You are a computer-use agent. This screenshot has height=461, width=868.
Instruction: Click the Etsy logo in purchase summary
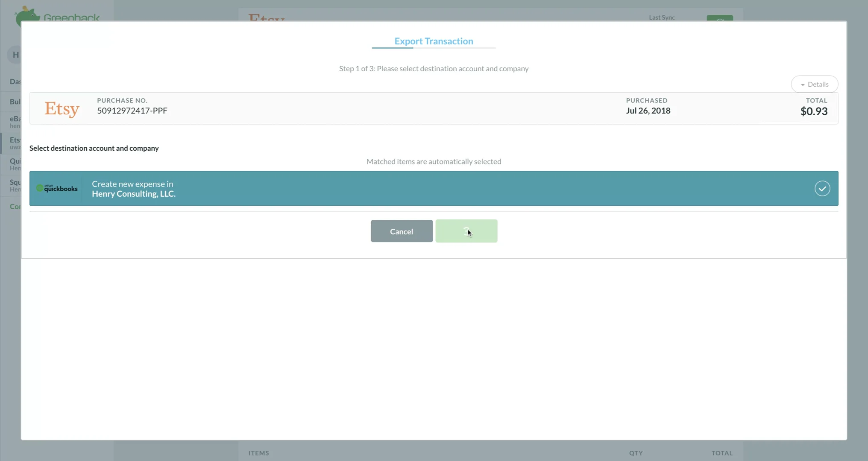62,109
